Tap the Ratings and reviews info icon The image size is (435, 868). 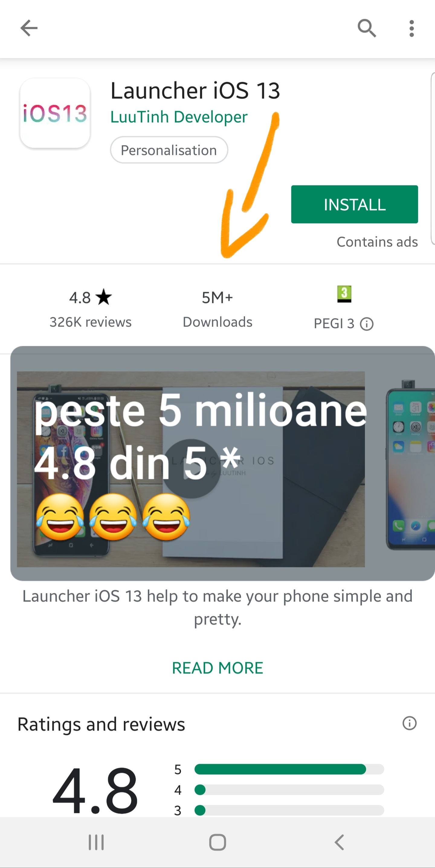click(x=409, y=724)
